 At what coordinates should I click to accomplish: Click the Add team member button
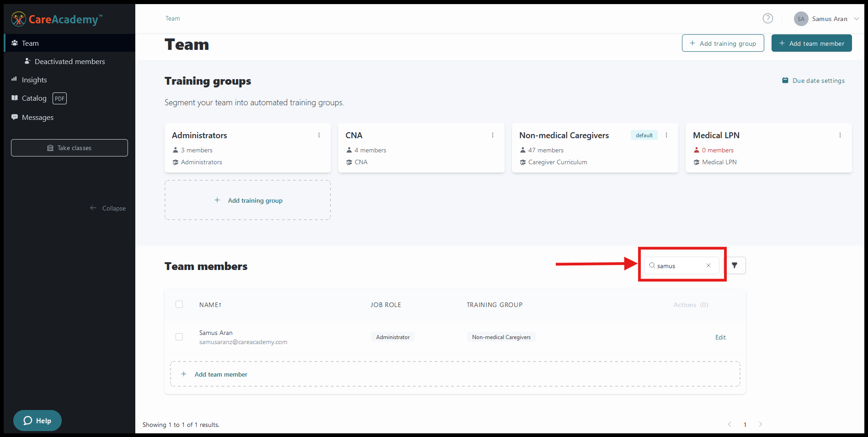pyautogui.click(x=811, y=43)
